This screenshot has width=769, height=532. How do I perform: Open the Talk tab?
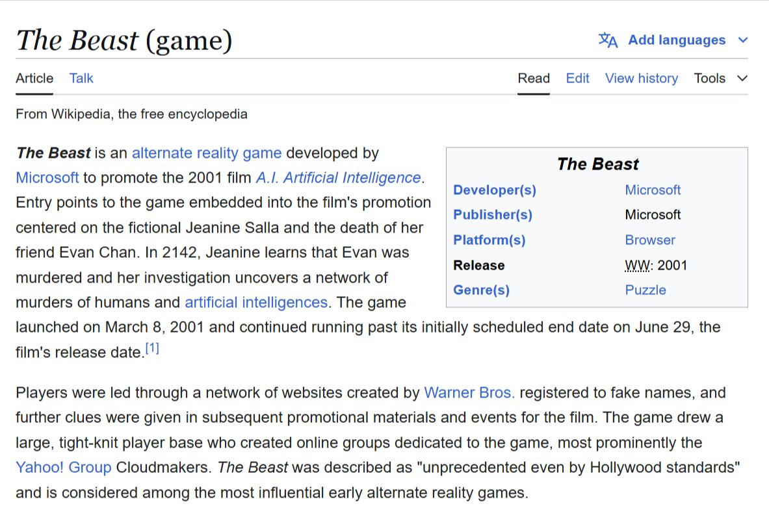click(x=81, y=79)
